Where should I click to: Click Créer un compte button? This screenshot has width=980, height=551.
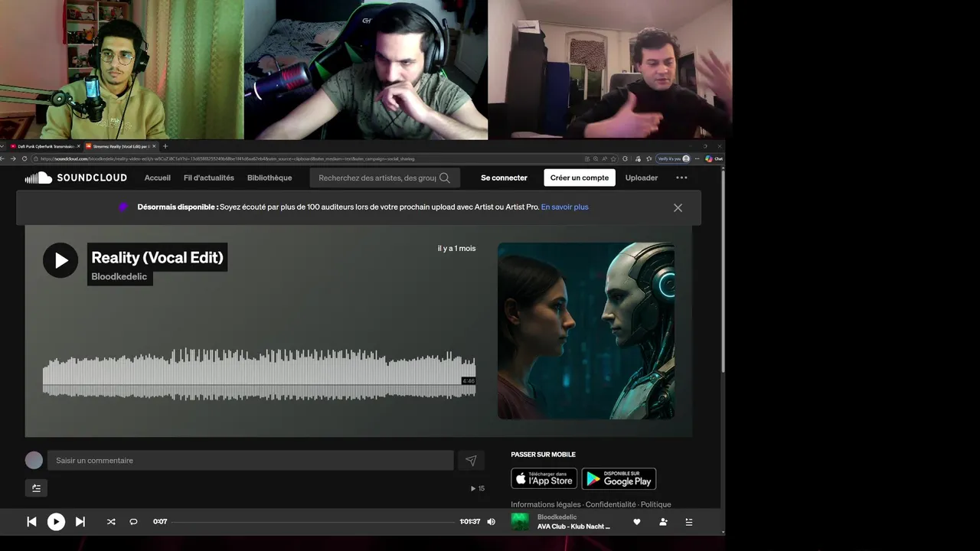click(x=580, y=178)
